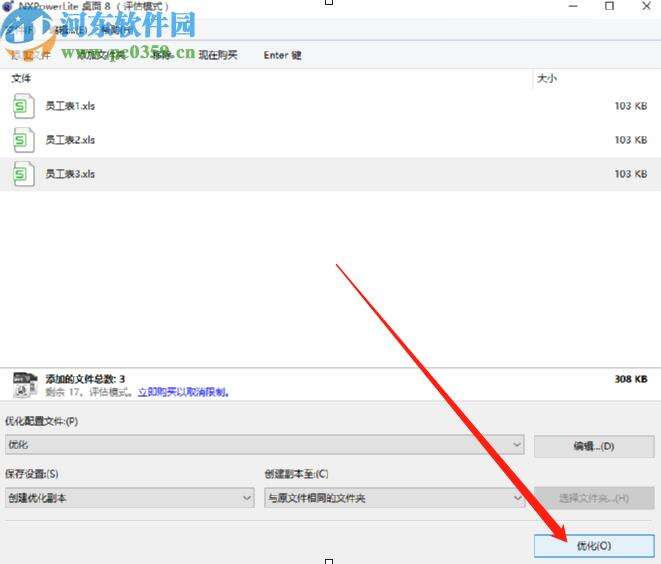
Task: Click the 添加的文件总数: 3 summary text
Action: [x=85, y=379]
